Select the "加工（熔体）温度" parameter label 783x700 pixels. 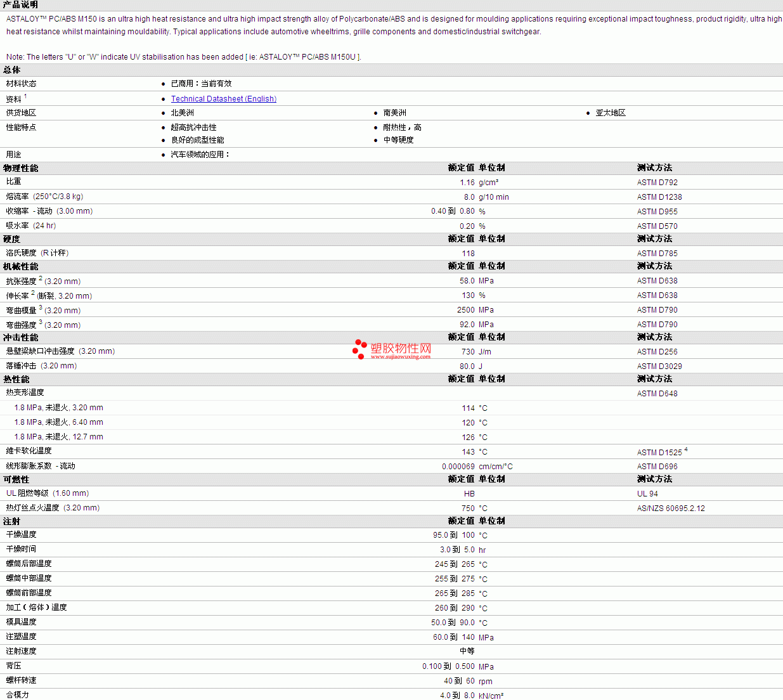click(37, 607)
